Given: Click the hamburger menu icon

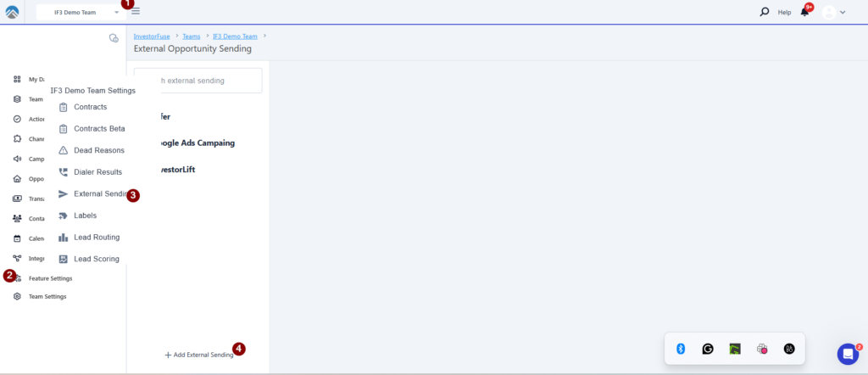Looking at the screenshot, I should [136, 12].
